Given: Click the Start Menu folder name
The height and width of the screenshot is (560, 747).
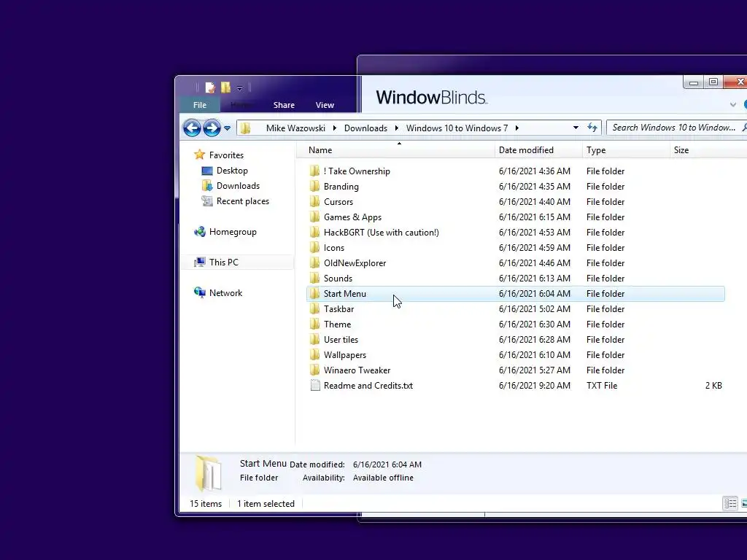Looking at the screenshot, I should tap(345, 294).
